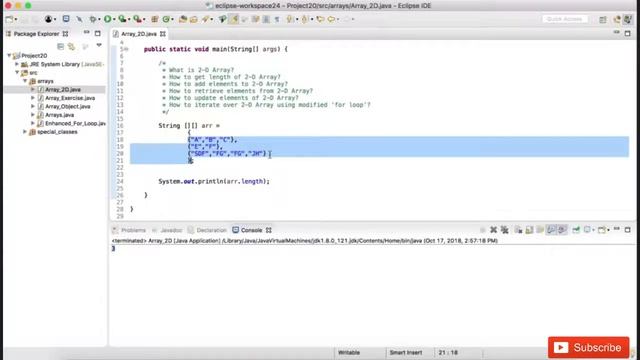The image size is (640, 360).
Task: Toggle Word Wrap in the Console
Action: click(540, 230)
